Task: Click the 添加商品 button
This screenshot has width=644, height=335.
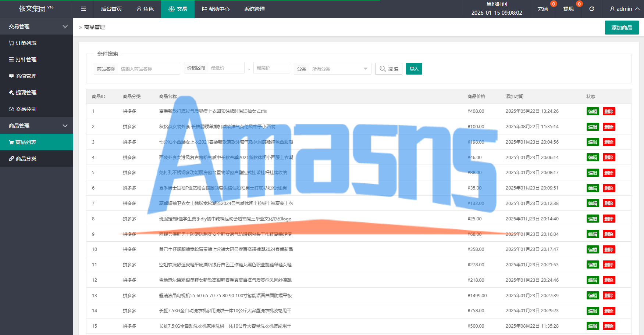Action: pyautogui.click(x=622, y=28)
